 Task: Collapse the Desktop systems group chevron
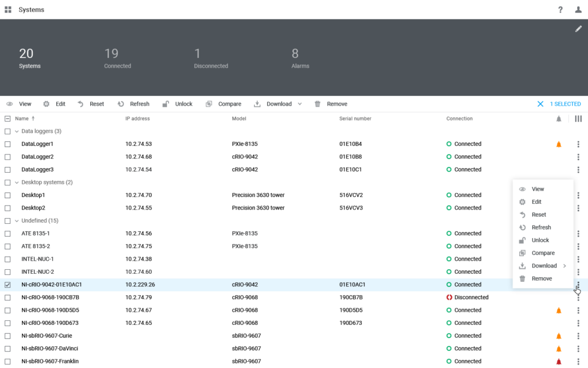17,183
